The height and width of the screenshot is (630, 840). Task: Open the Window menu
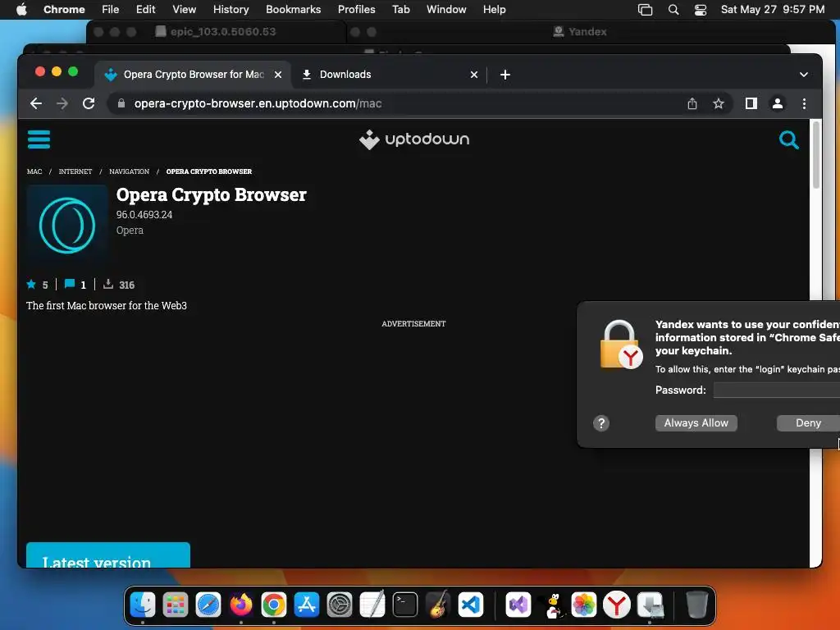446,10
